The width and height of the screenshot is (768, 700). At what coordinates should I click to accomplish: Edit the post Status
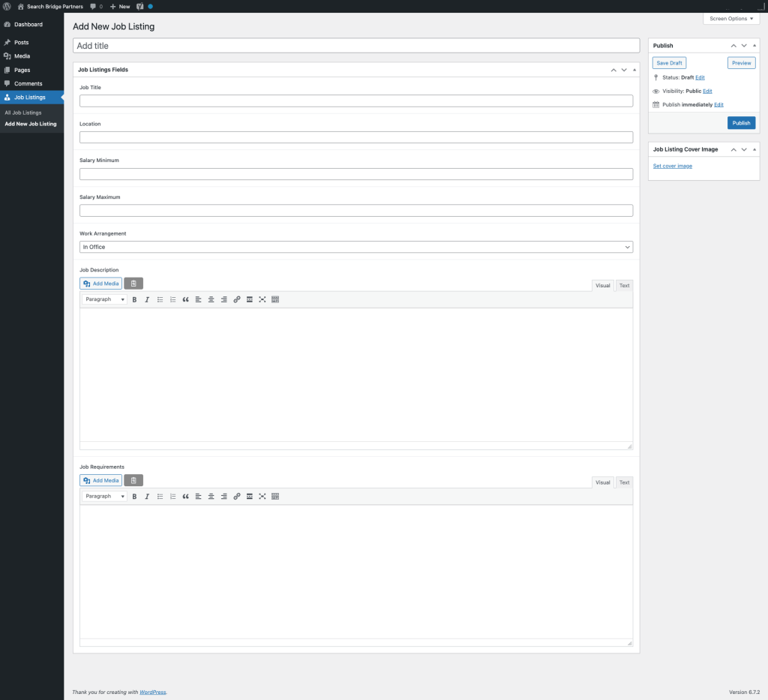[700, 77]
